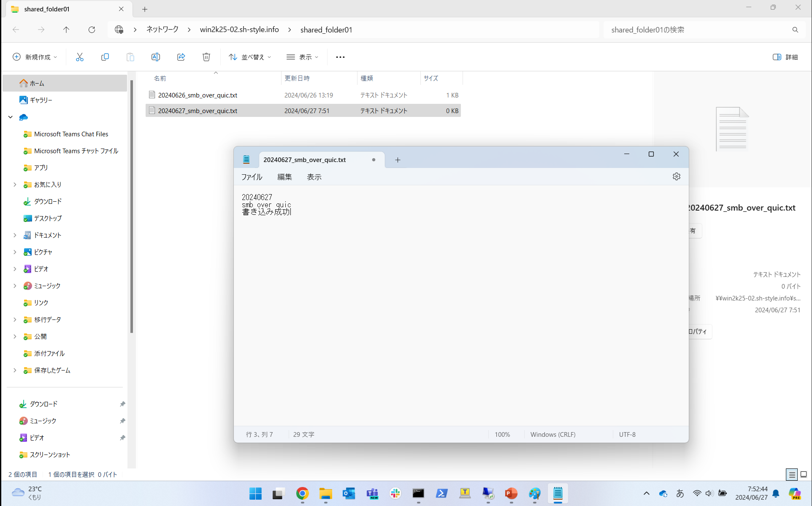Open the ファイル menu in Notepad
Screen dimensions: 812x506
pyautogui.click(x=252, y=177)
